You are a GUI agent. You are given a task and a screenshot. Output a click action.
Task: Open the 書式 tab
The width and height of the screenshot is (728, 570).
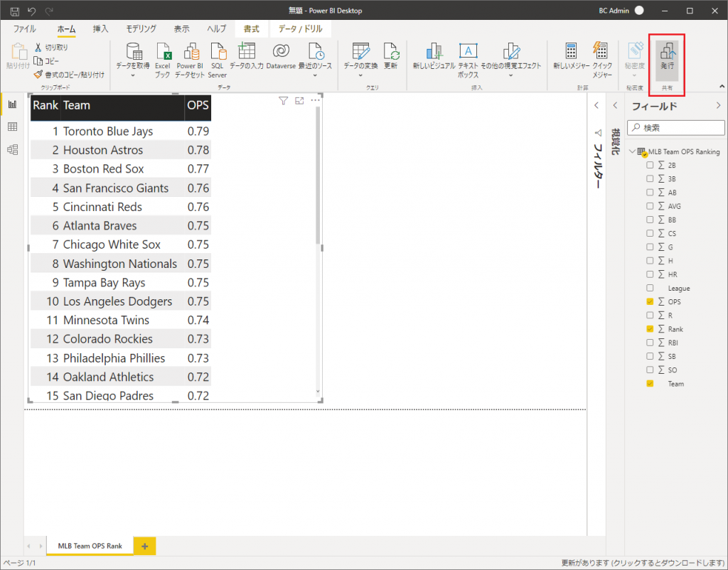(252, 28)
